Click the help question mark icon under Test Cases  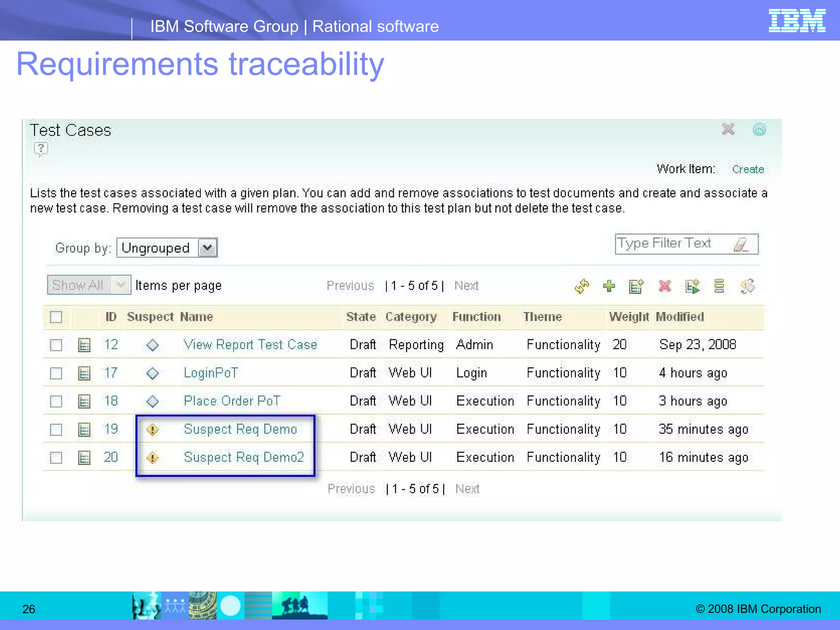click(41, 149)
